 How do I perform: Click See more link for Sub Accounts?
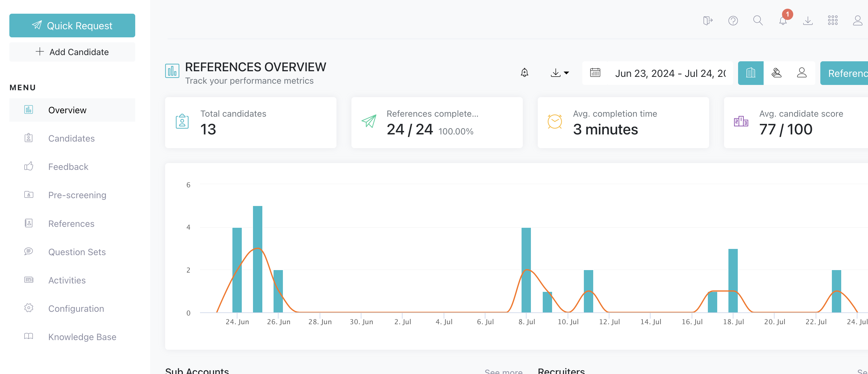[503, 371]
